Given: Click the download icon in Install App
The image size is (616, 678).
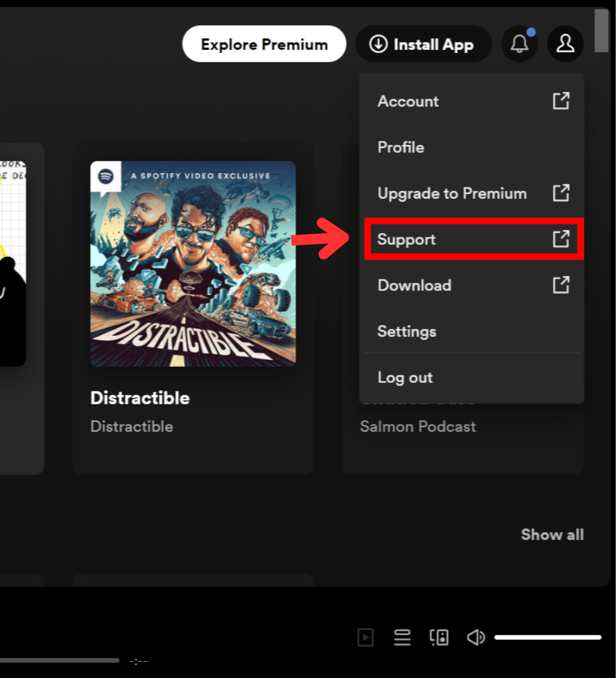Looking at the screenshot, I should pyautogui.click(x=378, y=44).
